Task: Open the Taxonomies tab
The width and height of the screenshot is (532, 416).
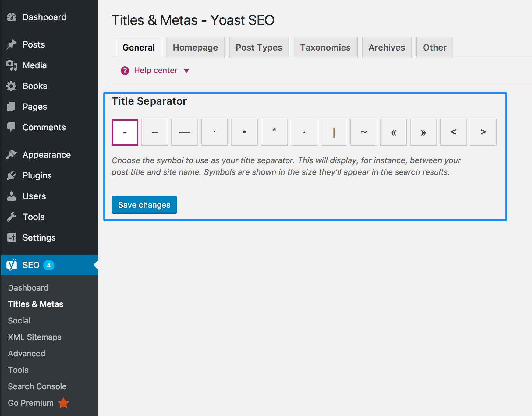Action: pos(325,48)
